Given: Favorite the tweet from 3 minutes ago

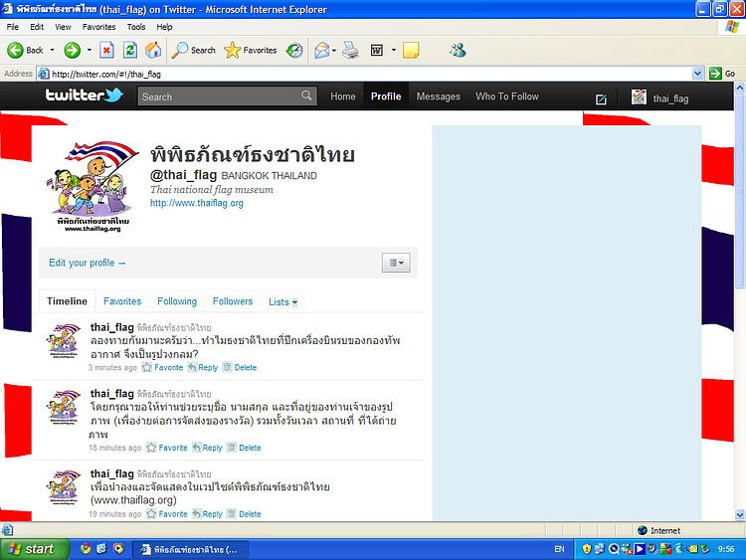Looking at the screenshot, I should 163,367.
